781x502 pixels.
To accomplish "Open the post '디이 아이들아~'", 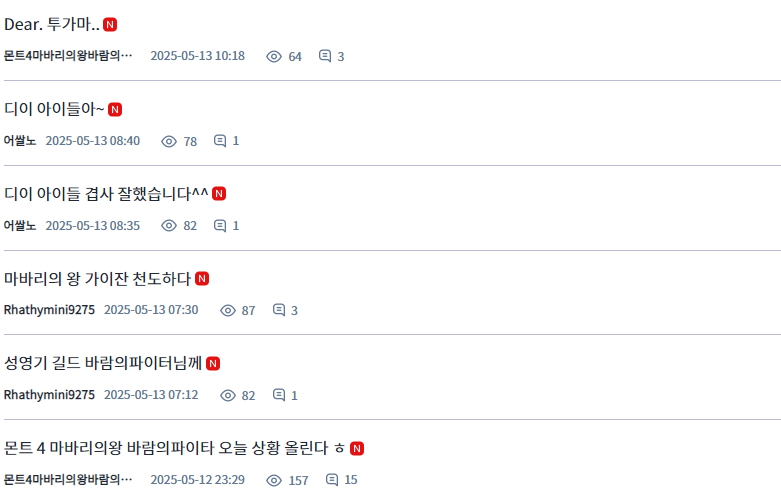I will 54,109.
